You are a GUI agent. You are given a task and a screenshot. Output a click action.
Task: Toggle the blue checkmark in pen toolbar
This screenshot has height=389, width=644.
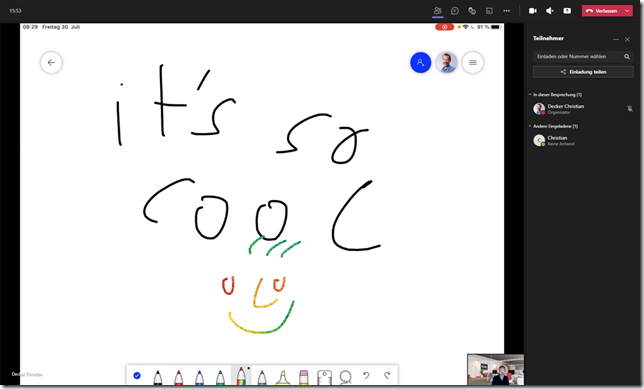pos(137,375)
